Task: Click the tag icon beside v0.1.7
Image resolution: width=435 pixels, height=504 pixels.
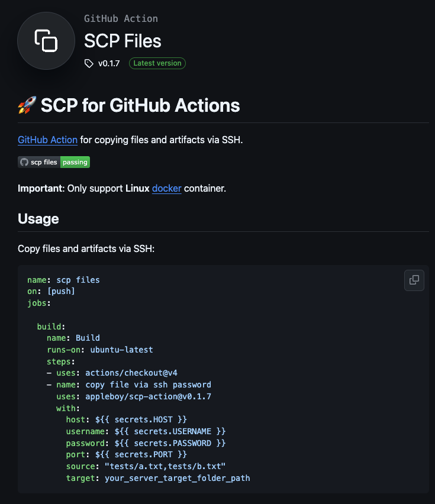Action: [89, 63]
